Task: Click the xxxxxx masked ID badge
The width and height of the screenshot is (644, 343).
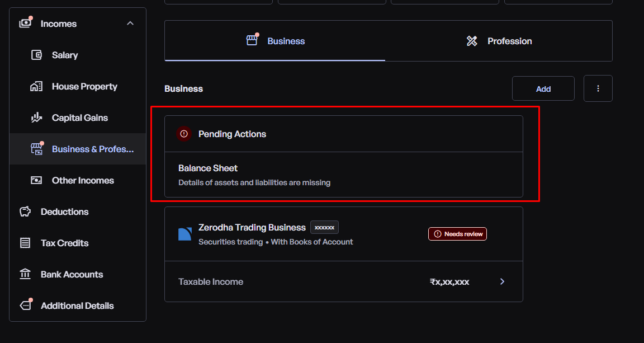Action: (324, 227)
